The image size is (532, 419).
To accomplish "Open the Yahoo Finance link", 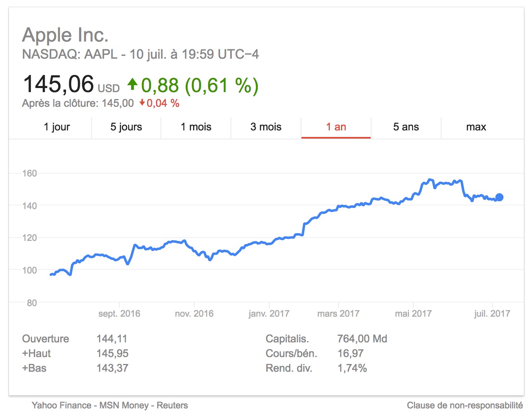I will [62, 405].
